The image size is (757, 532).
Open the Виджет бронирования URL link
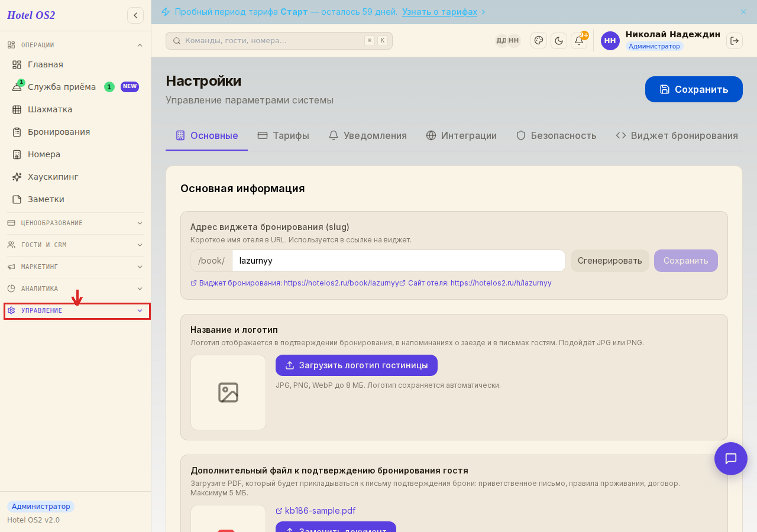coord(295,283)
